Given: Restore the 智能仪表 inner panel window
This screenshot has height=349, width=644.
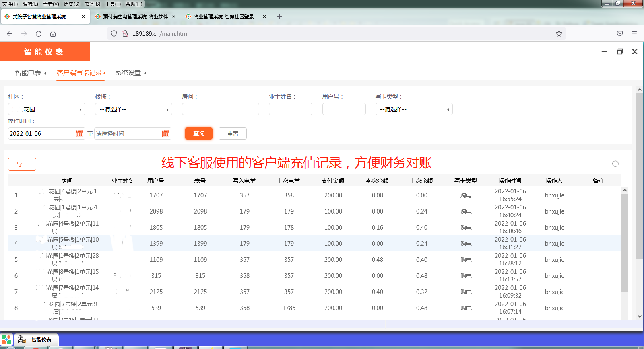Looking at the screenshot, I should tap(620, 52).
